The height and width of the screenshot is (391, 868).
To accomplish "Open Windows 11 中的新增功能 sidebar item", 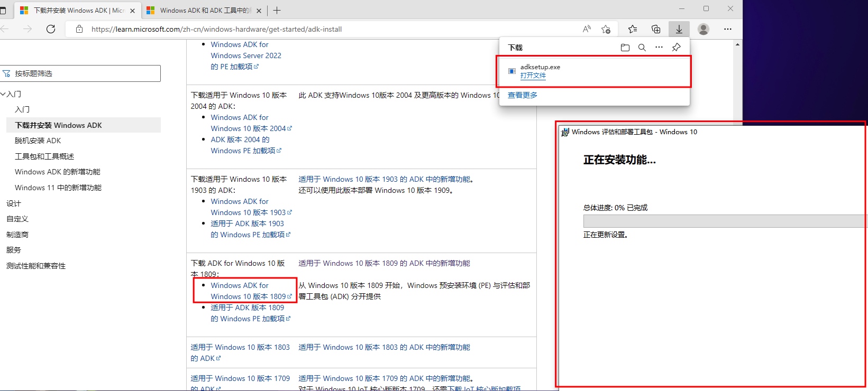I will click(x=58, y=188).
